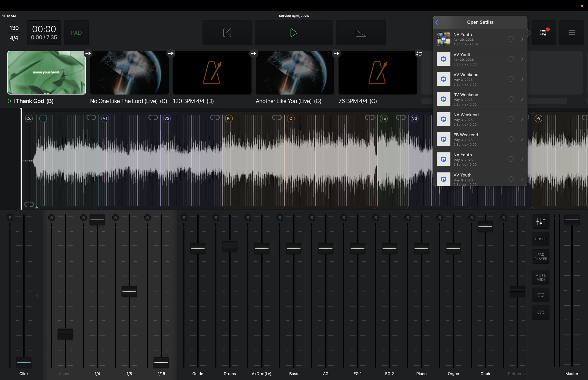Click the skip to start icon
588x380 pixels.
[x=227, y=33]
